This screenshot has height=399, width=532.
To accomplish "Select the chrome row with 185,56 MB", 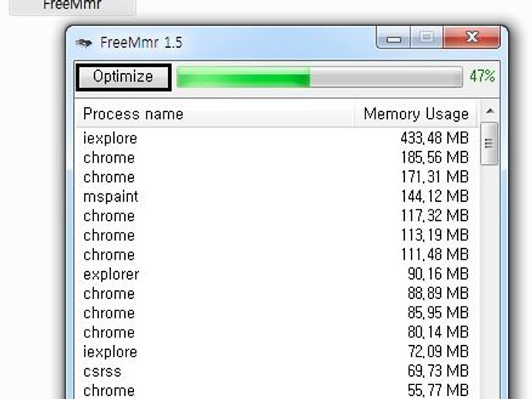I will 277,158.
